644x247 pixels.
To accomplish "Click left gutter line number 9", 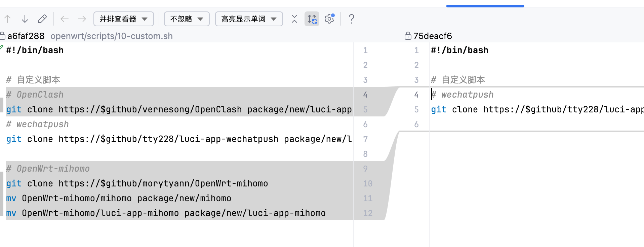I will (x=365, y=169).
